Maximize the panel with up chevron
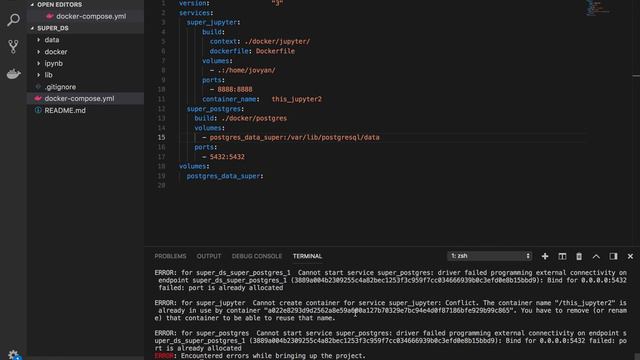The image size is (640, 360). (596, 256)
